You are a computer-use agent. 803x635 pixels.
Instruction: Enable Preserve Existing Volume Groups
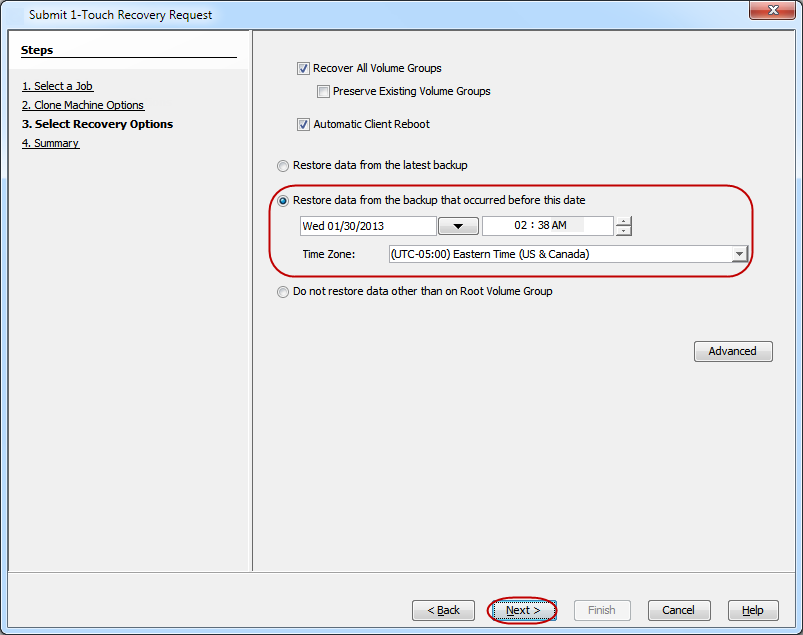[x=324, y=92]
